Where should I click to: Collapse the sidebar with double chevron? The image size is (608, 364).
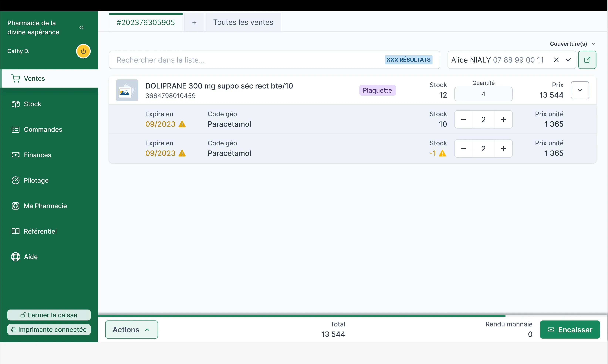click(82, 28)
